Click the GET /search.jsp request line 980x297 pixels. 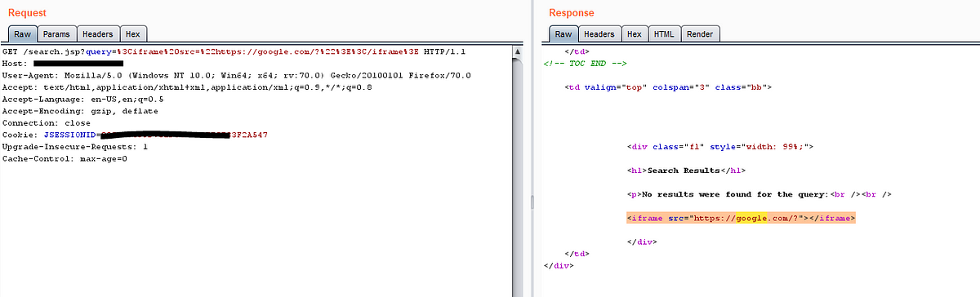click(x=234, y=51)
